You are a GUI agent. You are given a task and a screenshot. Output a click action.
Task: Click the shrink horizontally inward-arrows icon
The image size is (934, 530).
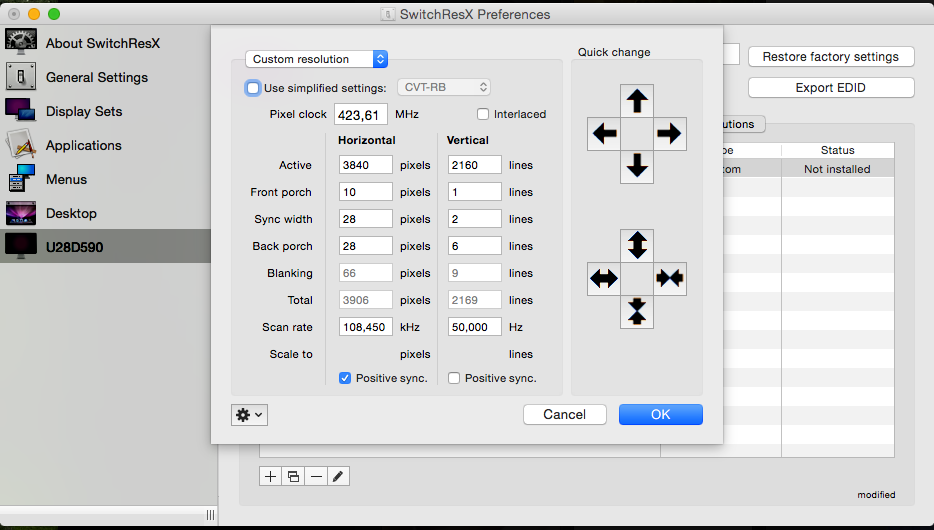click(x=670, y=278)
